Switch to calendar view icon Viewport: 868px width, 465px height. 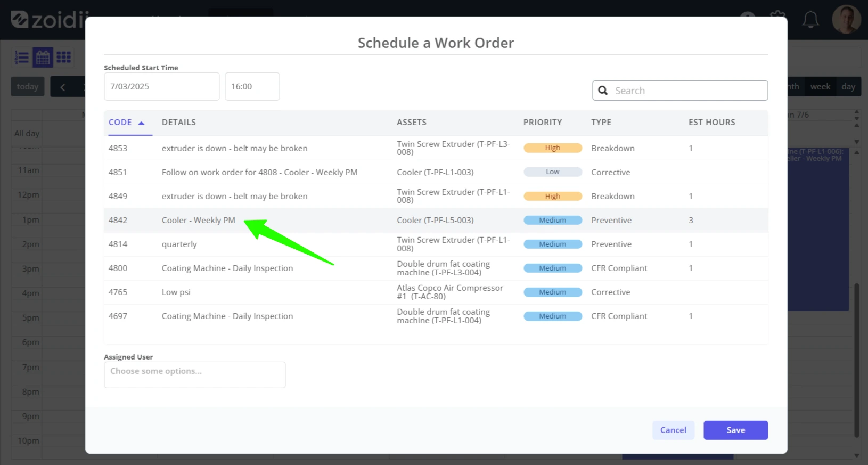click(x=43, y=57)
